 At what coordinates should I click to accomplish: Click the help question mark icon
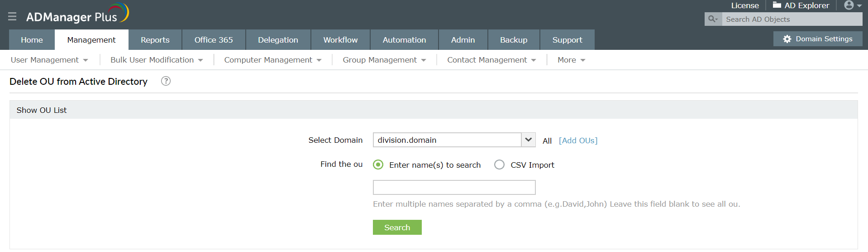(x=166, y=81)
